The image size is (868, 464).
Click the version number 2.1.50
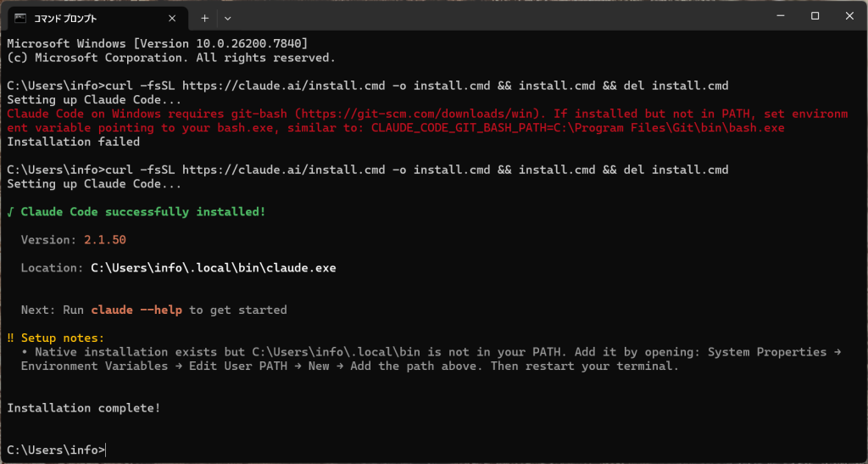[104, 240]
